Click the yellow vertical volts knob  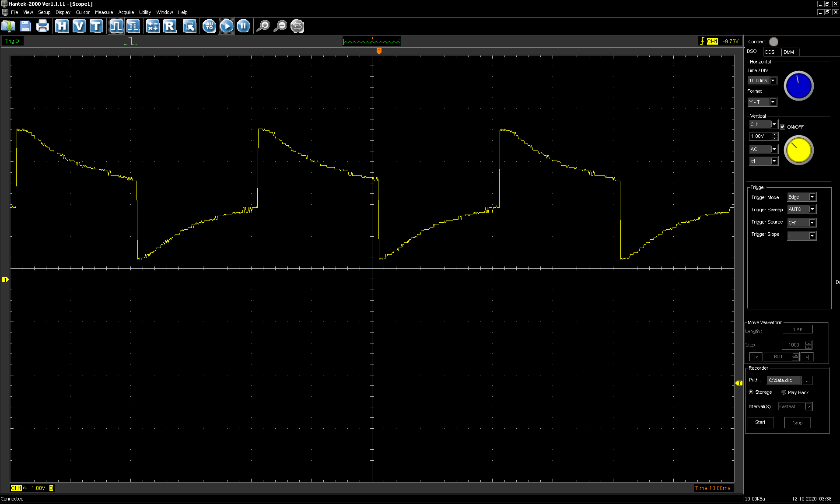798,150
